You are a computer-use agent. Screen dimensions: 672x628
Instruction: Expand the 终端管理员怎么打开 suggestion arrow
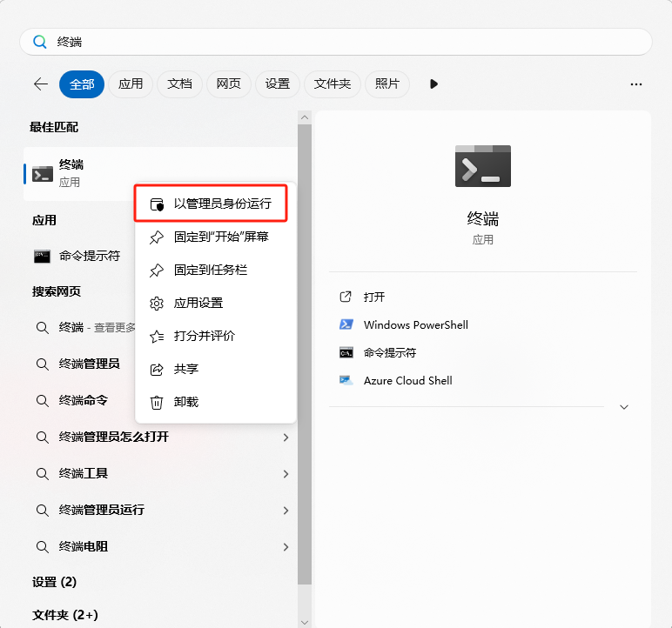click(x=286, y=438)
